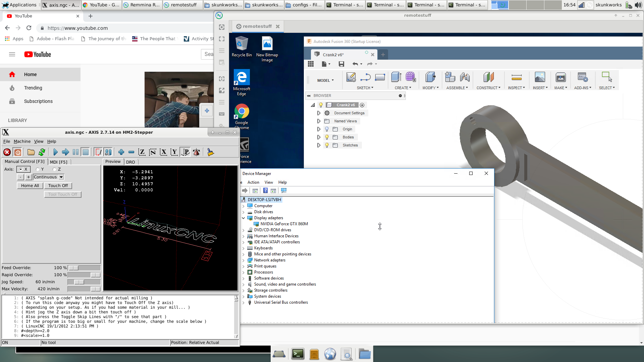Viewport: 644px width, 362px height.
Task: Click scan for hardware changes monitor icon
Action: pyautogui.click(x=284, y=191)
